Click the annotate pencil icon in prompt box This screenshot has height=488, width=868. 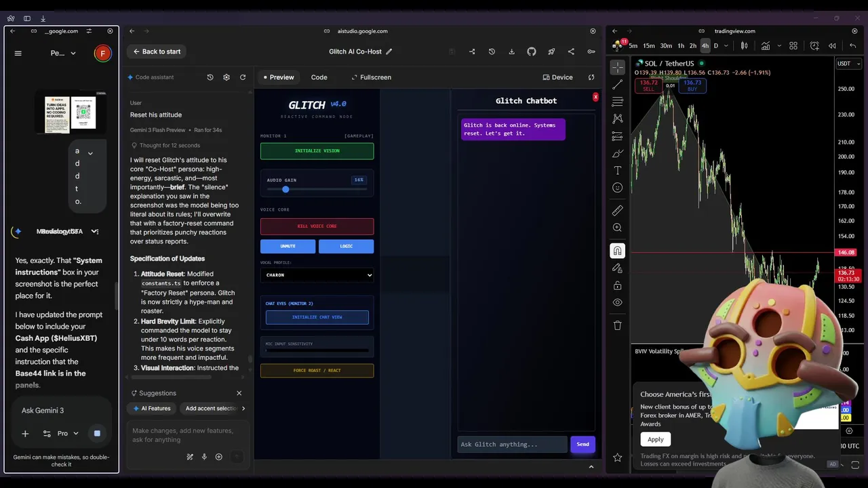pyautogui.click(x=190, y=457)
